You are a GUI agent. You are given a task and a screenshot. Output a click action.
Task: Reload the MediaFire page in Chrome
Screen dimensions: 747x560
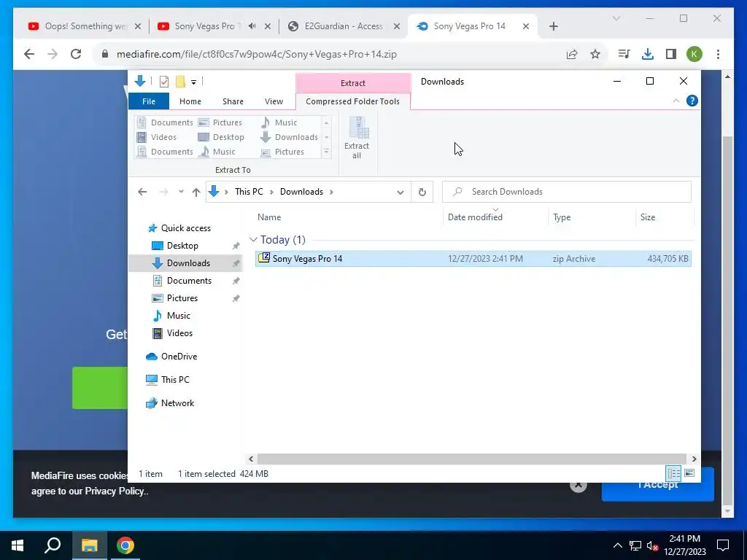(x=76, y=54)
